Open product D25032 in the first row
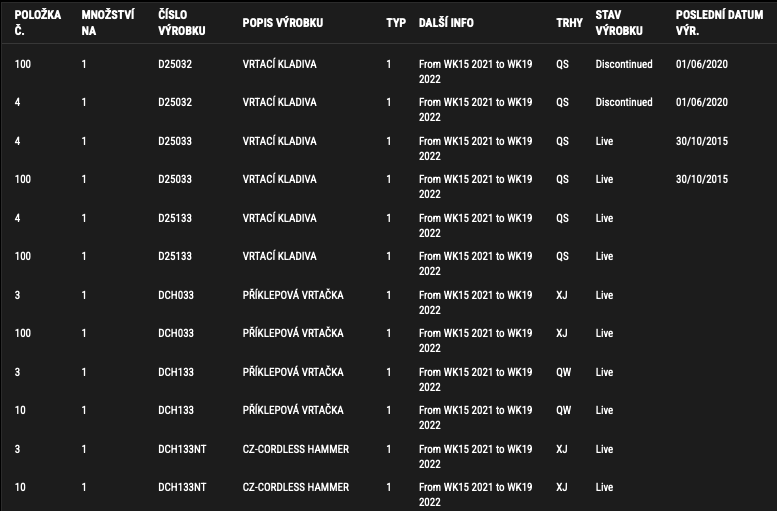This screenshot has height=511, width=777. 175,64
